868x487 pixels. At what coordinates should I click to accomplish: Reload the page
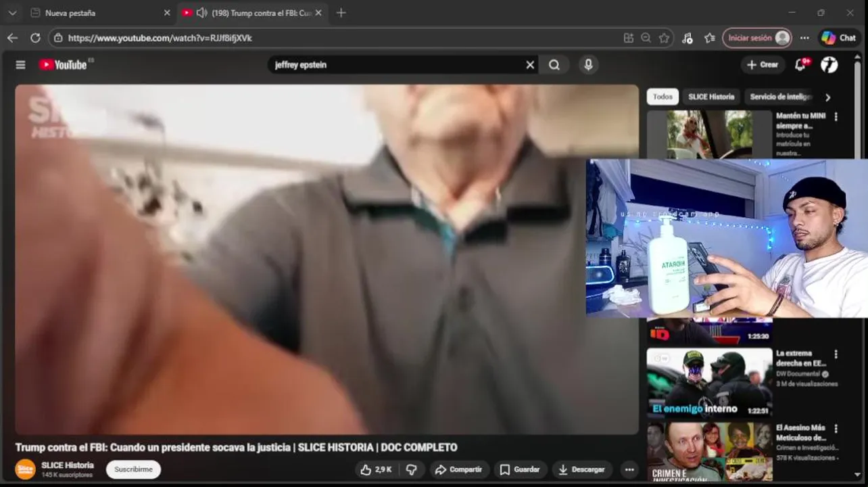(x=35, y=38)
